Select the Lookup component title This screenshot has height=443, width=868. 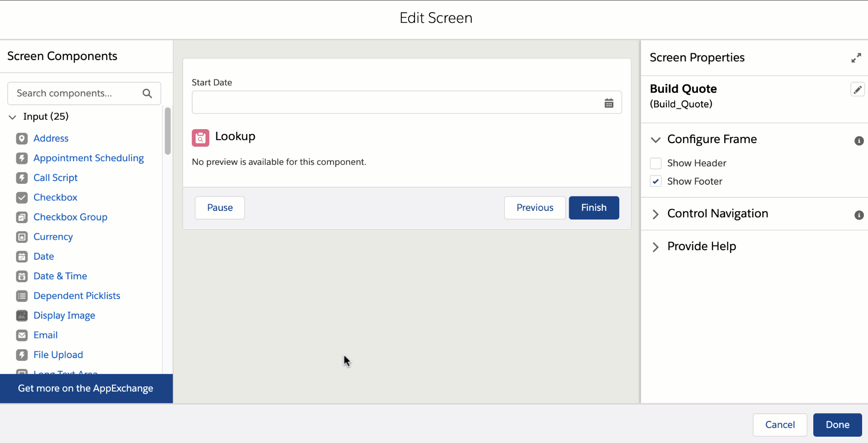(x=235, y=136)
